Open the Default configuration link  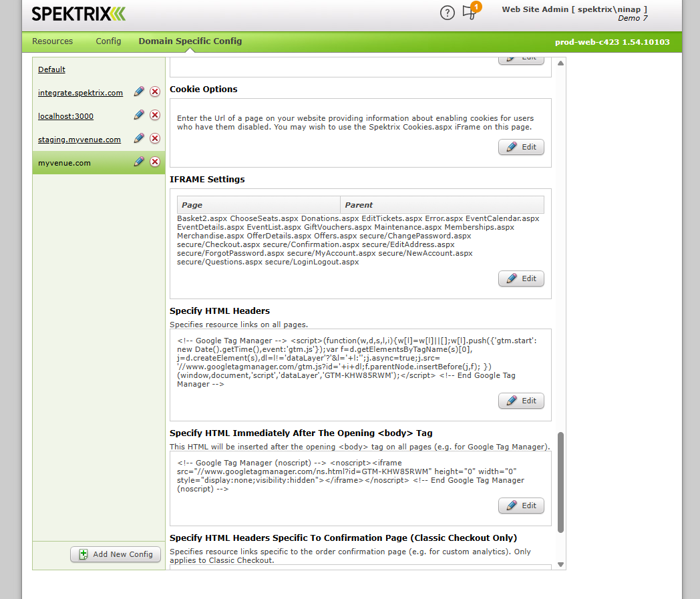coord(51,69)
